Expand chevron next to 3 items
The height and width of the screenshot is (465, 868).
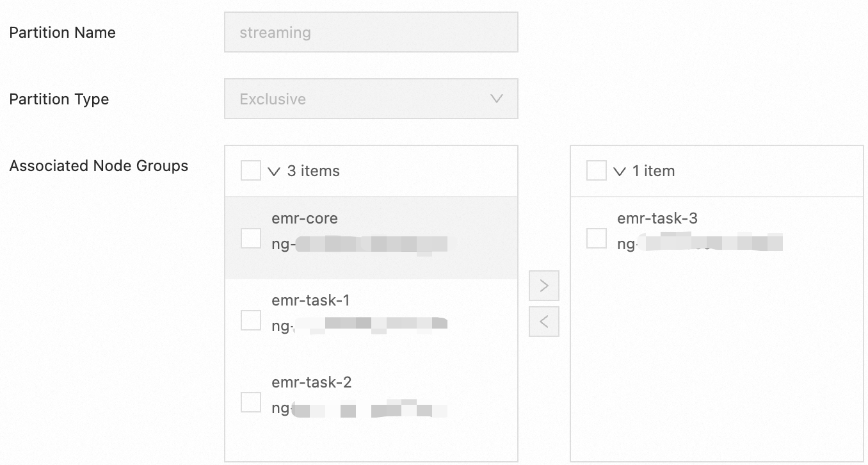275,172
